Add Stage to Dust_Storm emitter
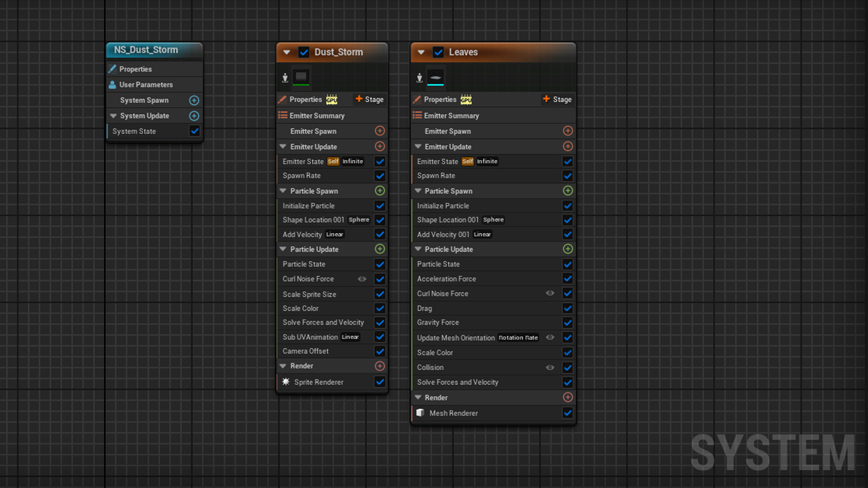Viewport: 868px width, 488px height. [x=369, y=99]
